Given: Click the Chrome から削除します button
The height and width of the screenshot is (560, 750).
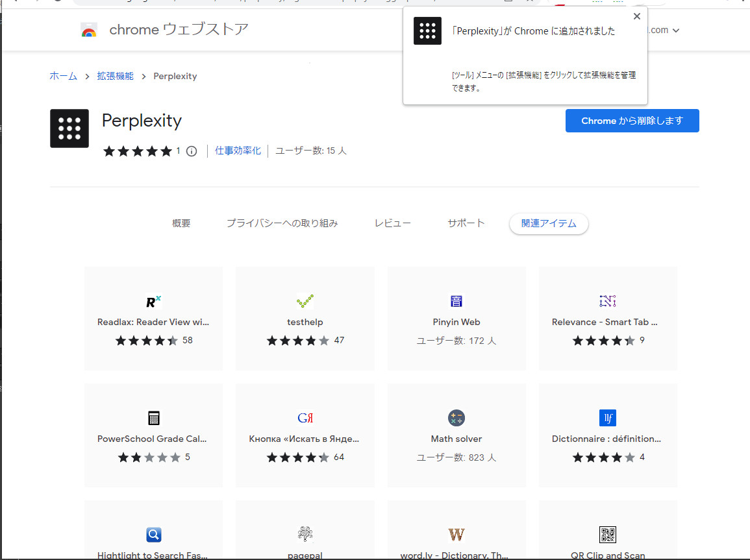Looking at the screenshot, I should coord(632,121).
